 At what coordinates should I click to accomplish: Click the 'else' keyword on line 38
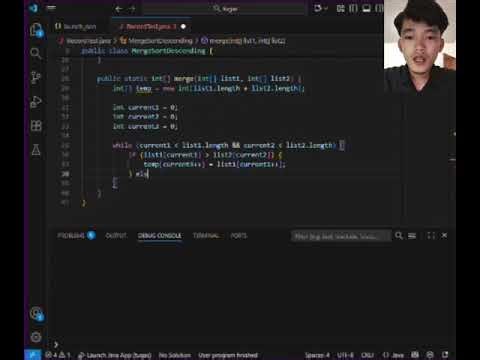(142, 174)
